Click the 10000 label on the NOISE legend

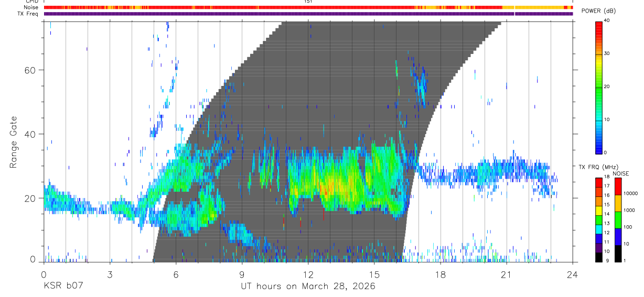click(631, 193)
